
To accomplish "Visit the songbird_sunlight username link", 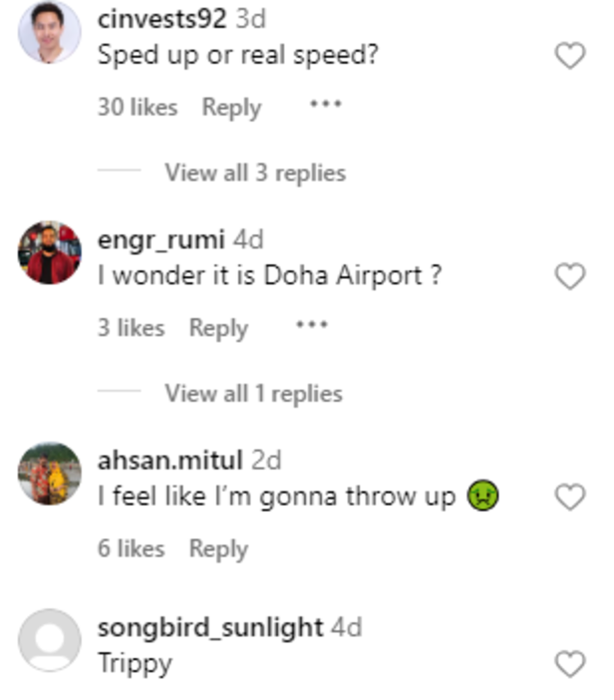I will pyautogui.click(x=210, y=627).
